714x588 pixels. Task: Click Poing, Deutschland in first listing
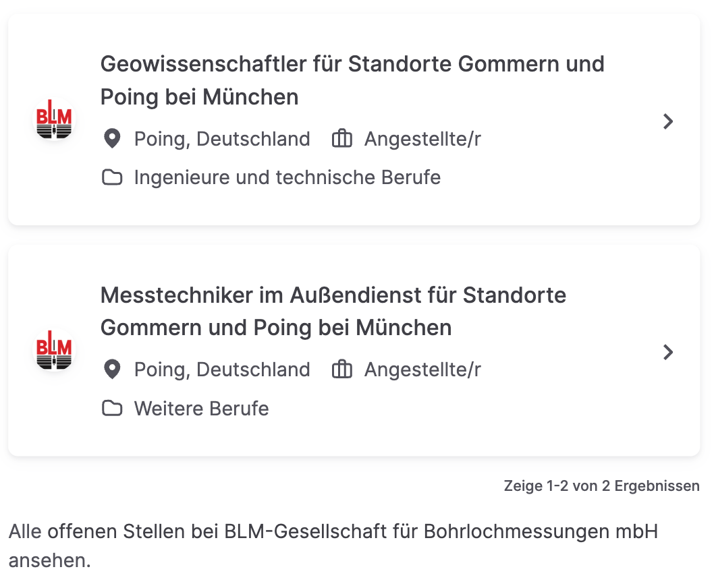click(x=222, y=140)
